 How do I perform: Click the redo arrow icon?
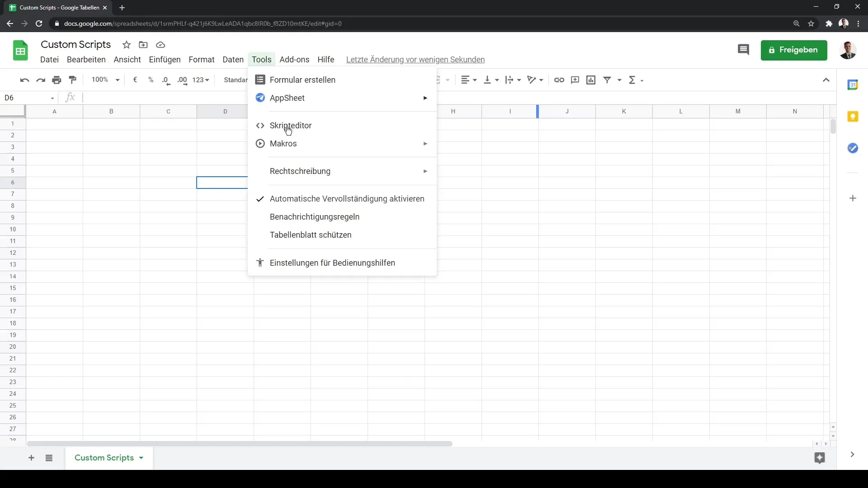click(x=41, y=79)
